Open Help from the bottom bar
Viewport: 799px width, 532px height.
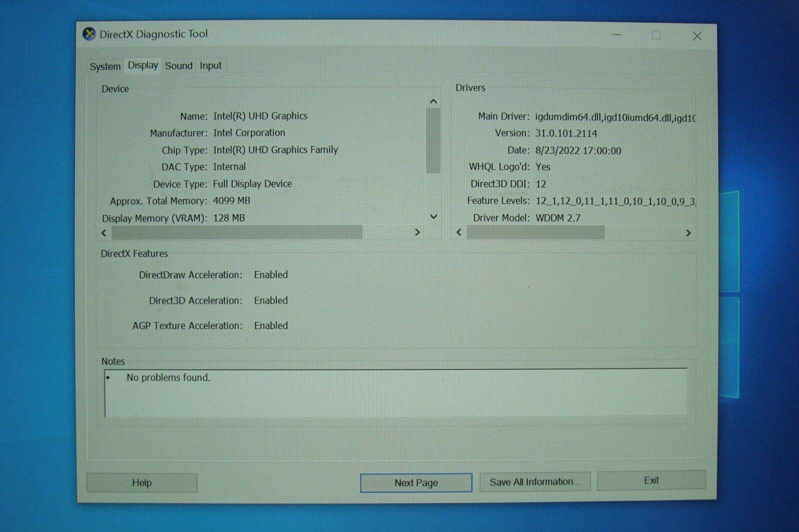[x=142, y=483]
